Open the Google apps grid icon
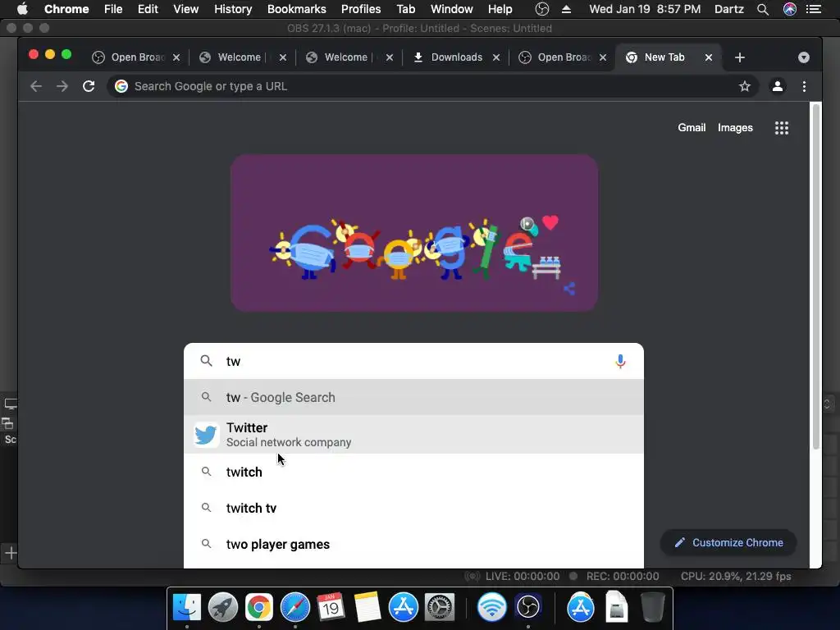The height and width of the screenshot is (630, 840). pos(782,127)
